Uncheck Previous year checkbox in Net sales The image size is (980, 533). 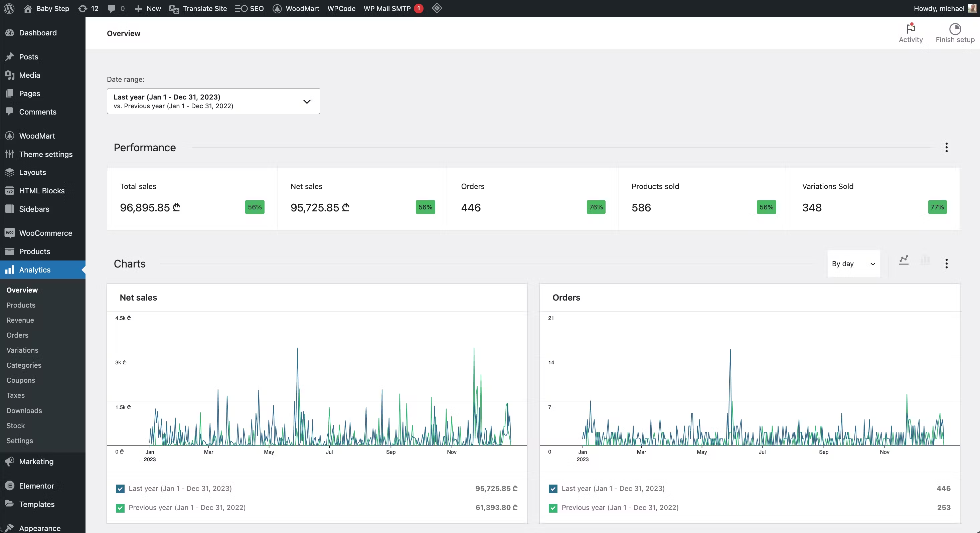(120, 508)
